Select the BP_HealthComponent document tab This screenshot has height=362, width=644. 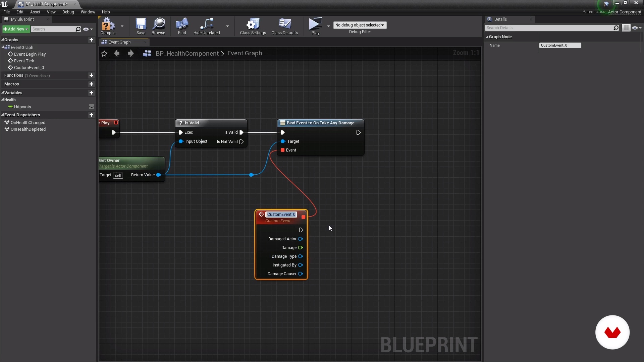46,4
